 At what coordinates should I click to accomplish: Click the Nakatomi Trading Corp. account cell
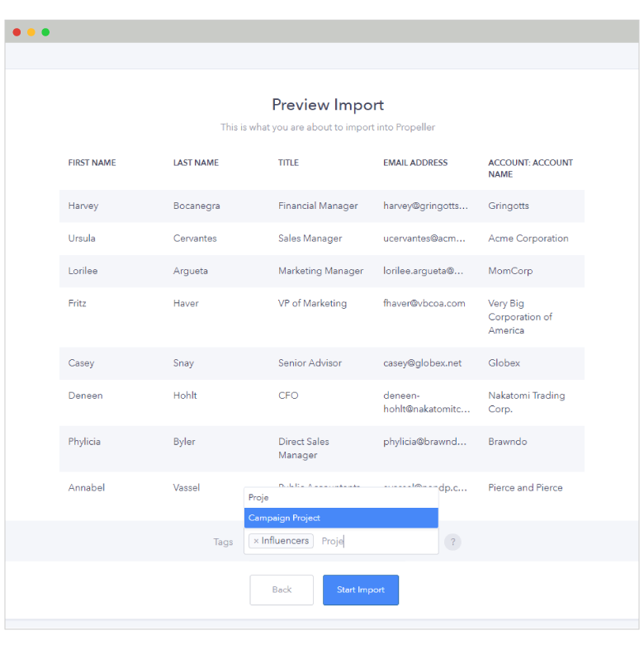[x=527, y=402]
